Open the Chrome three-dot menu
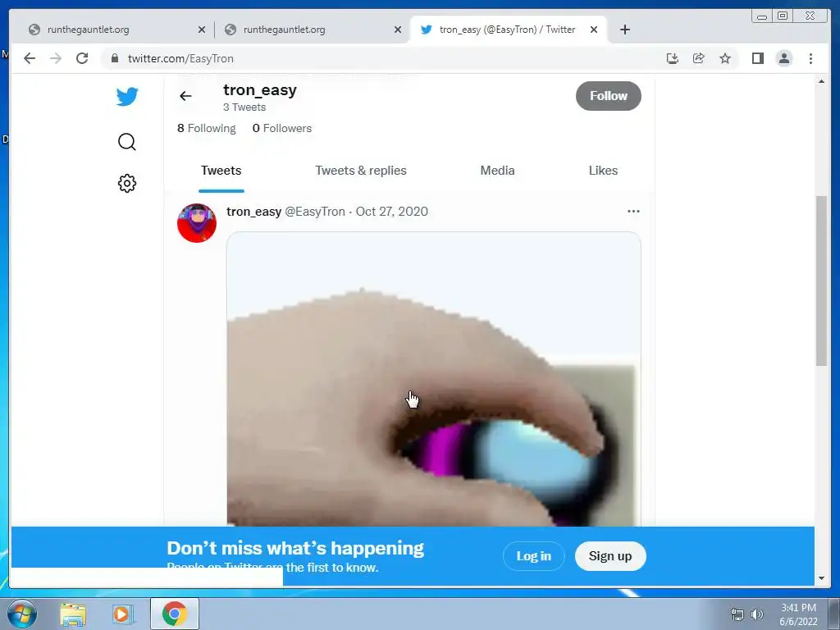Viewport: 840px width, 630px height. click(x=810, y=58)
